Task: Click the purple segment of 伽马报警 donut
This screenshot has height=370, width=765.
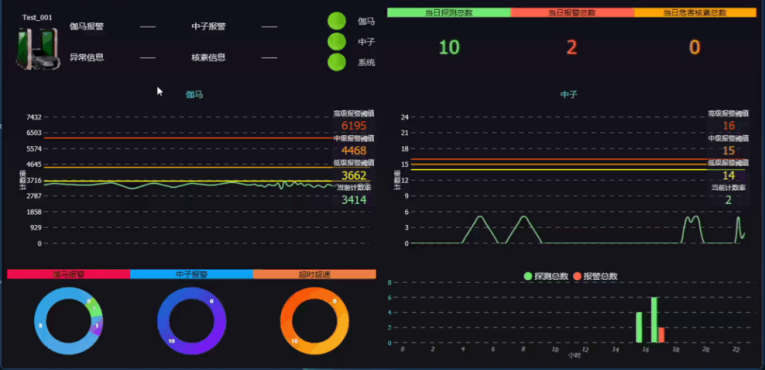Action: point(97,327)
